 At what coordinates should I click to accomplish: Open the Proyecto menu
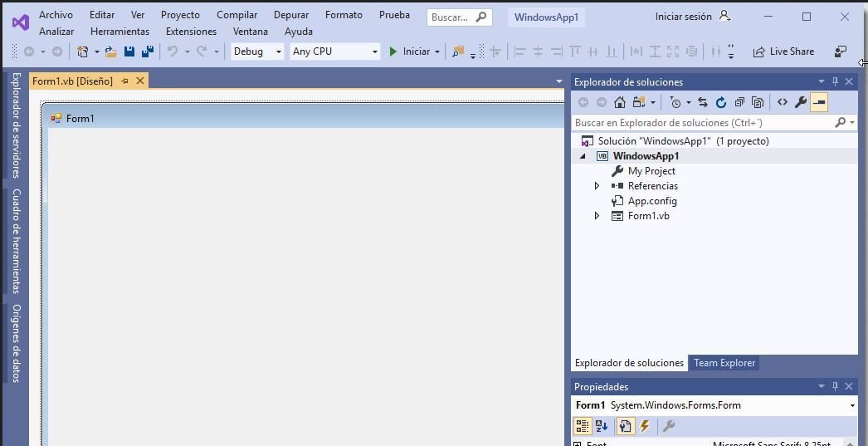click(180, 15)
